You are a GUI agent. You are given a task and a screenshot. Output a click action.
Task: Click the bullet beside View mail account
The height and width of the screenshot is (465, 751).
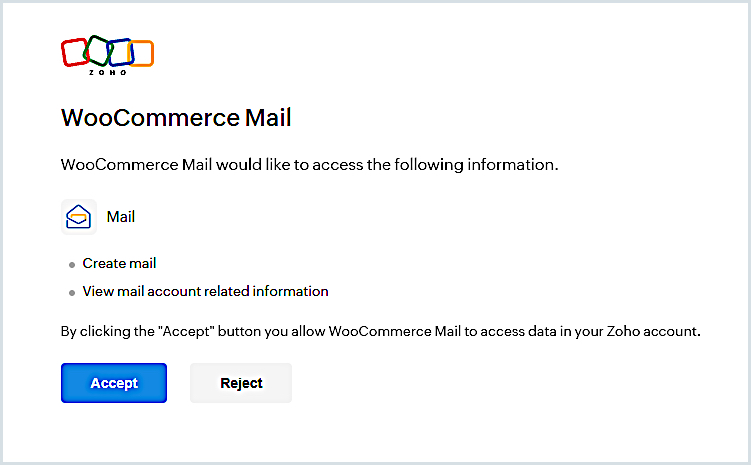(72, 293)
